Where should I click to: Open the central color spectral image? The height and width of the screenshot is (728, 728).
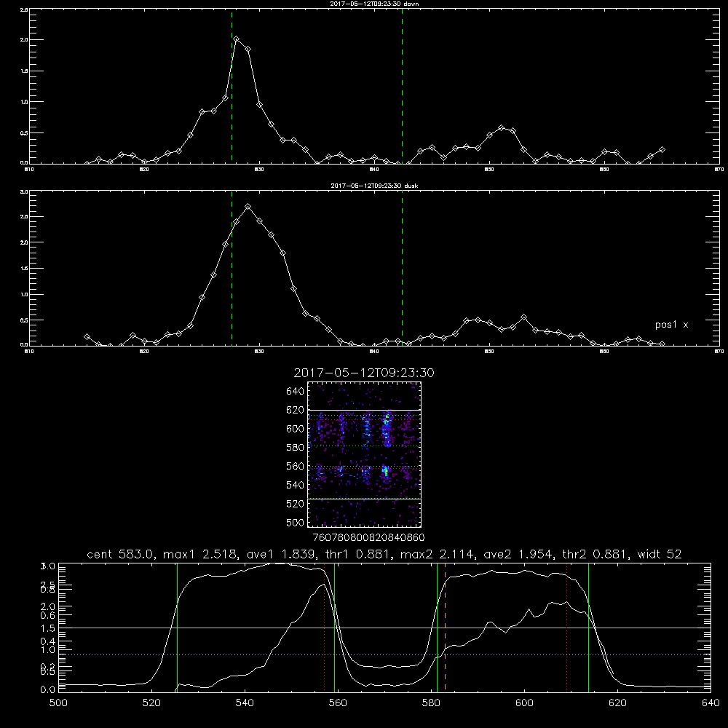pyautogui.click(x=364, y=454)
